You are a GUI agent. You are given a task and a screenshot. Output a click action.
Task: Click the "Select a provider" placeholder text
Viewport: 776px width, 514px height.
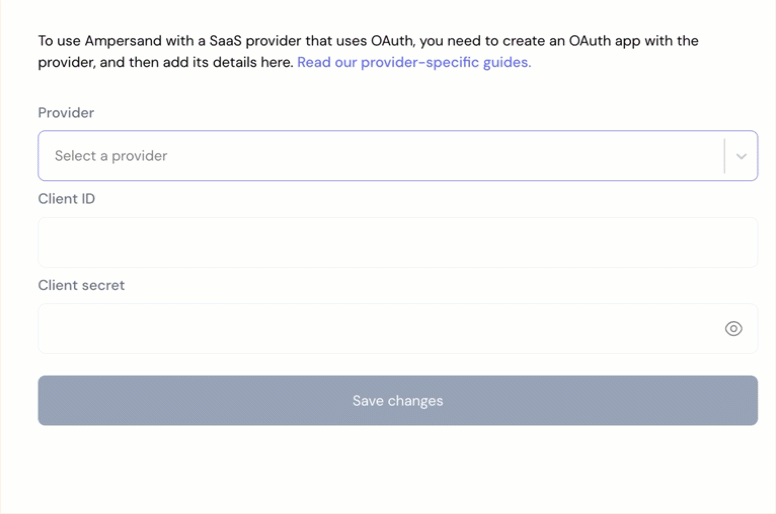[x=111, y=156]
